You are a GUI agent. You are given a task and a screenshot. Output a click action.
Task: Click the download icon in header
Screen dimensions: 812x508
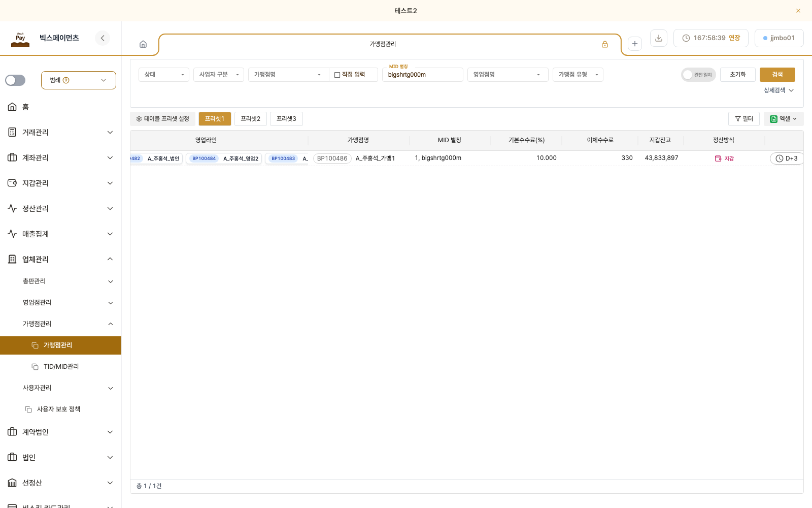coord(659,38)
